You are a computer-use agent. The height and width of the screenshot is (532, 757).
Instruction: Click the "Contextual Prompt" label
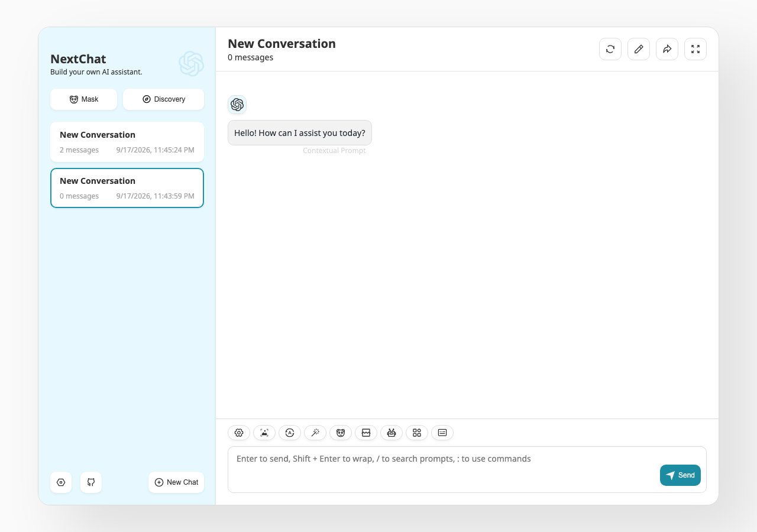click(x=334, y=151)
